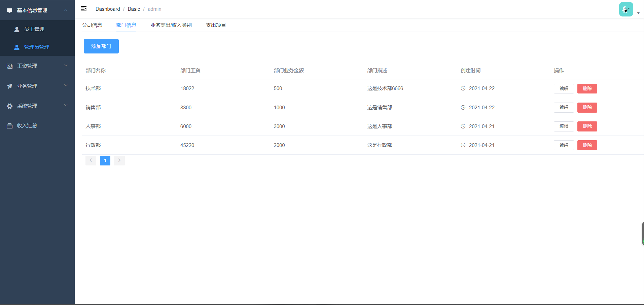Click clock icon in 技术部 row

(x=463, y=88)
